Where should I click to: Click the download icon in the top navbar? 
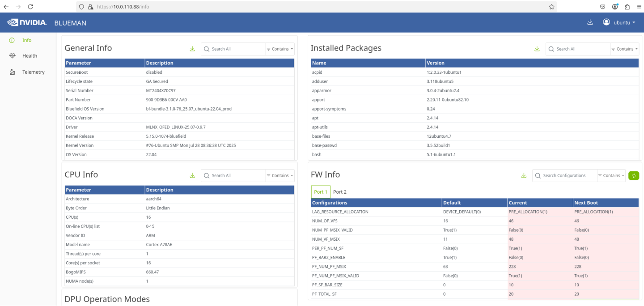coord(590,21)
